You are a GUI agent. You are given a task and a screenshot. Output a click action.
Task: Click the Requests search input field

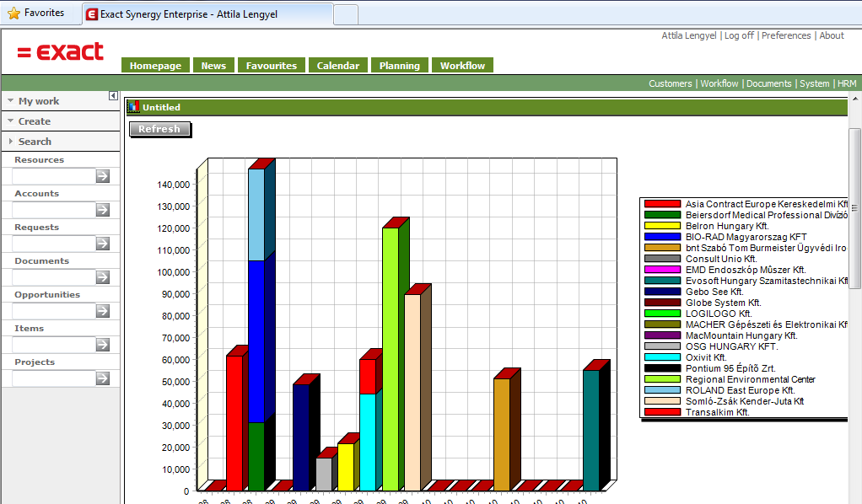pos(54,244)
